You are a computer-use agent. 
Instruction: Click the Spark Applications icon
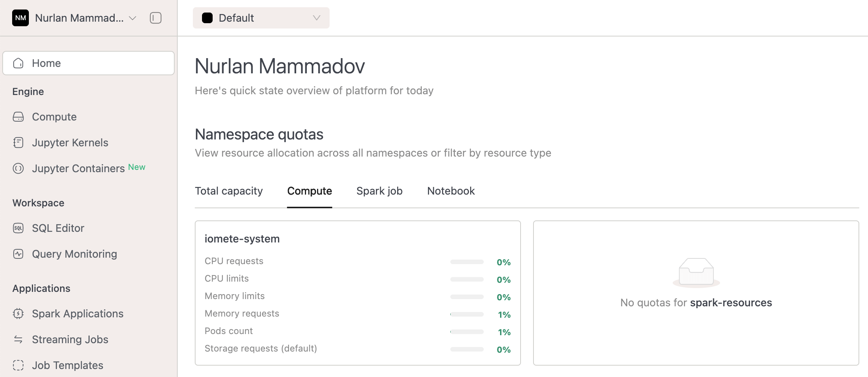[x=18, y=314]
